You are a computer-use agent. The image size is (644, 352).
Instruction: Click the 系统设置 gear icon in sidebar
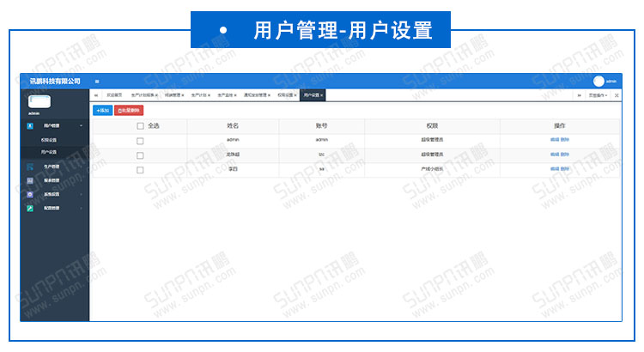30,194
